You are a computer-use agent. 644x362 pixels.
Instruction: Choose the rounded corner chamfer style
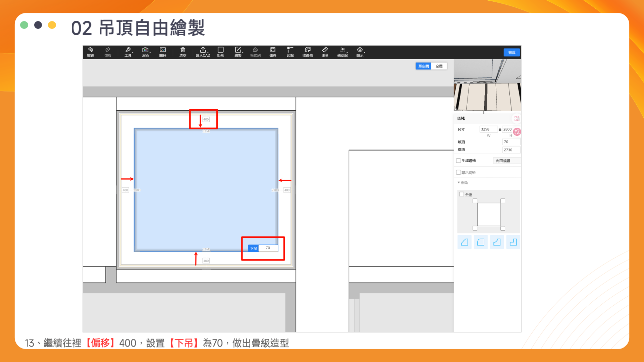point(481,242)
